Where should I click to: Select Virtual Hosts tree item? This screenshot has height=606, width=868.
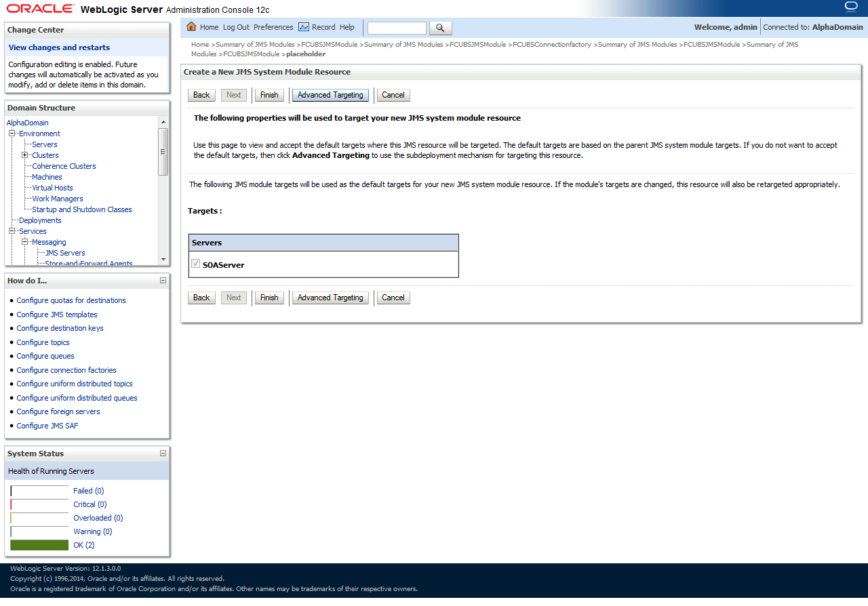pyautogui.click(x=52, y=188)
